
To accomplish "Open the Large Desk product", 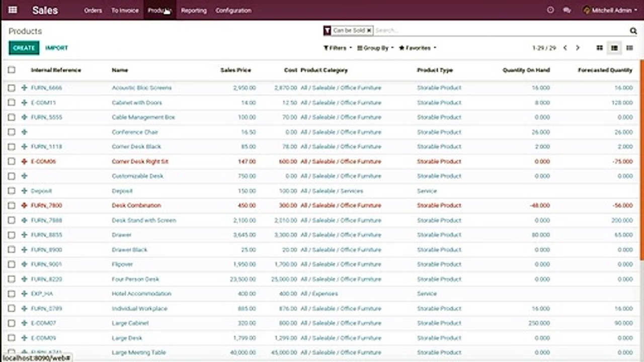I will pos(127,338).
